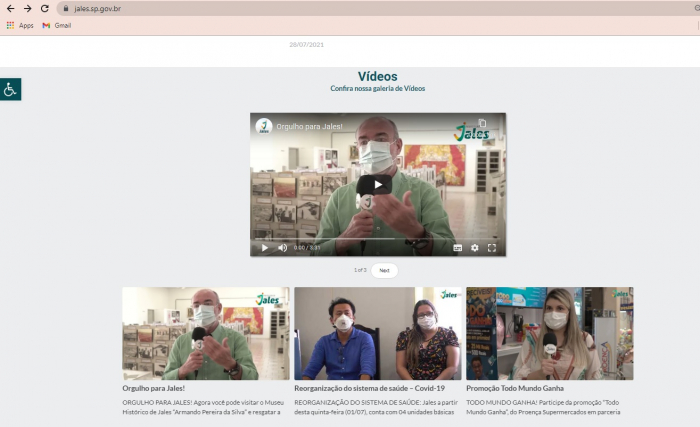Click the '1 of 3' page indicator
This screenshot has width=700, height=427.
point(360,270)
